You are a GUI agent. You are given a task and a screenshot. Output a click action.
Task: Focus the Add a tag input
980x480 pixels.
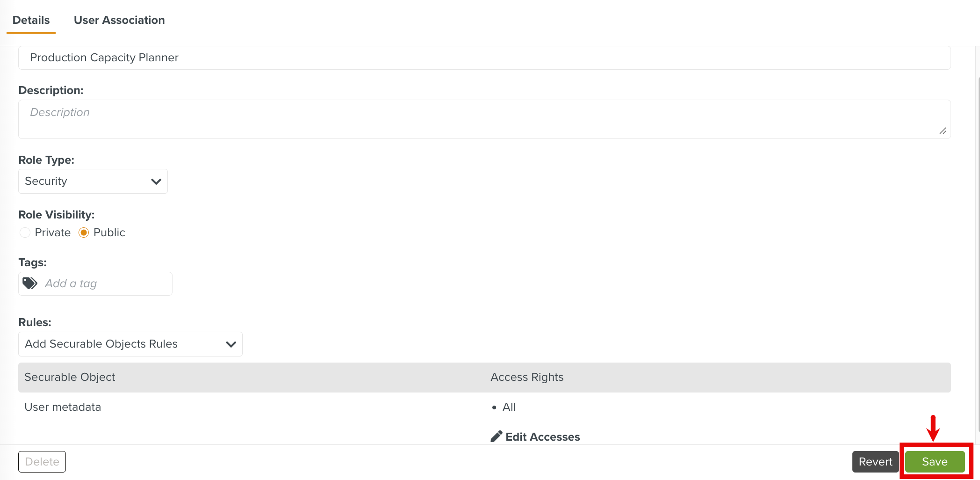click(x=106, y=284)
